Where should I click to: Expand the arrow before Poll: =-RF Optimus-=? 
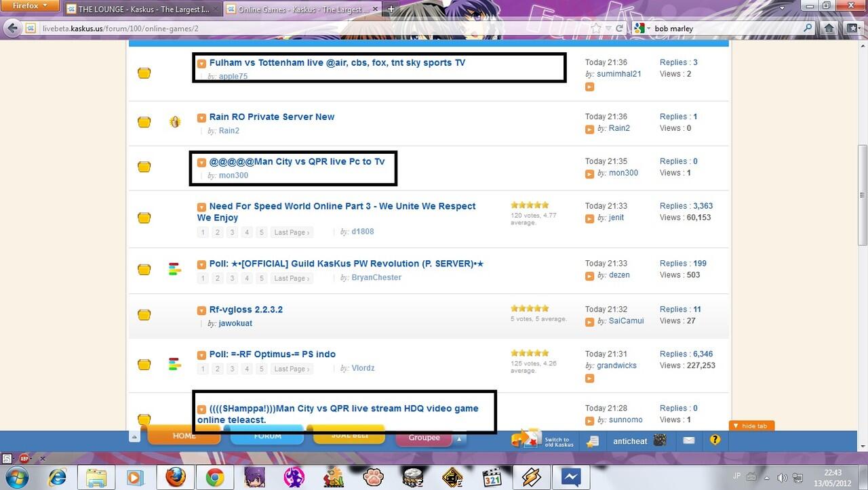point(201,354)
